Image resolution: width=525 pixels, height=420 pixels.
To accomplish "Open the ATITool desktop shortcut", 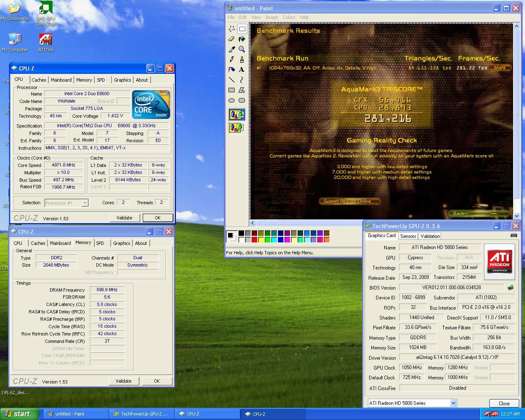I will [46, 42].
